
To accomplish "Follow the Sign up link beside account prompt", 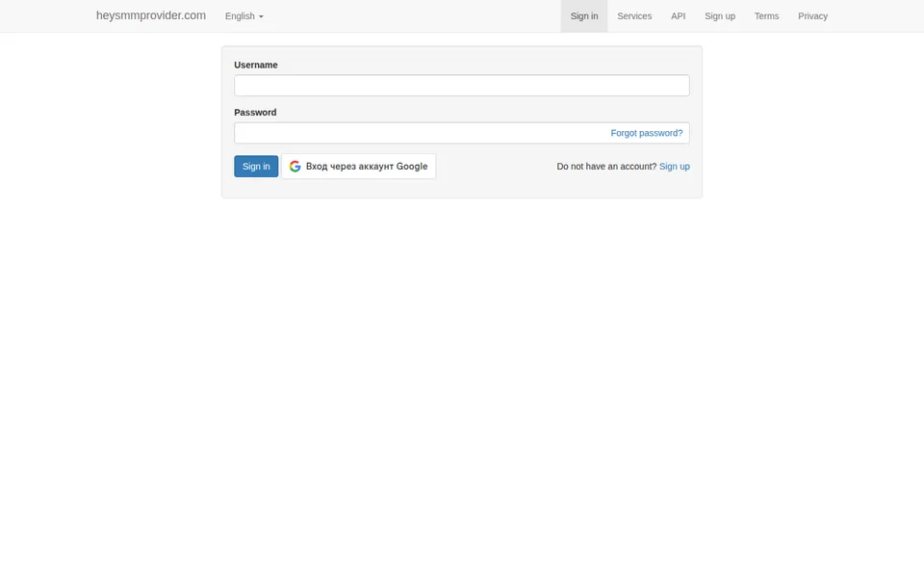I will (x=674, y=167).
